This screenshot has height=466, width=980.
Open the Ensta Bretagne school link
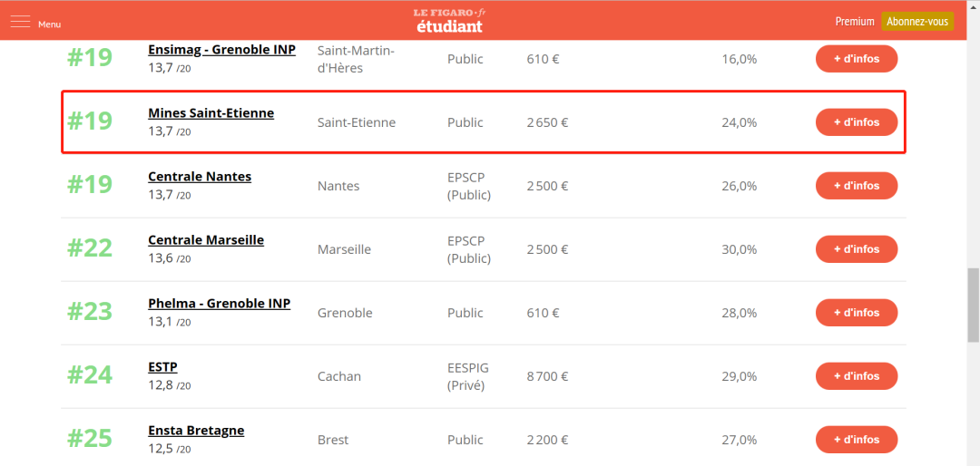pos(196,431)
